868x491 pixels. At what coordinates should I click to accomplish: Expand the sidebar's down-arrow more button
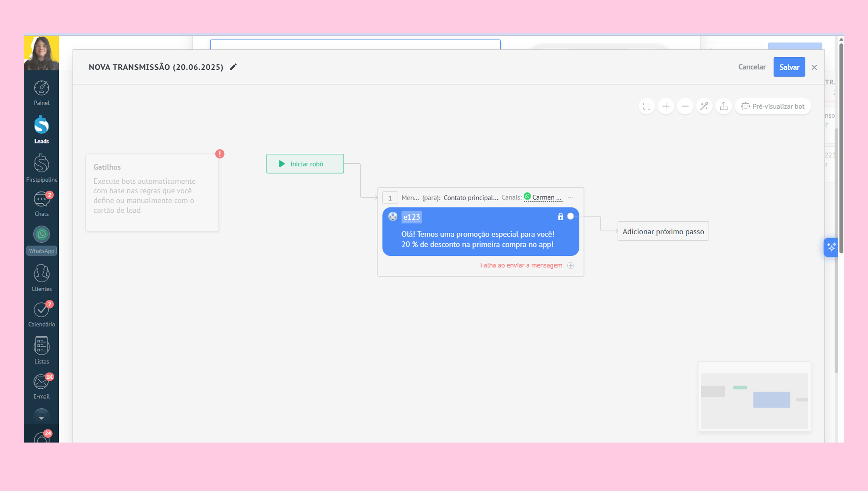coord(41,417)
